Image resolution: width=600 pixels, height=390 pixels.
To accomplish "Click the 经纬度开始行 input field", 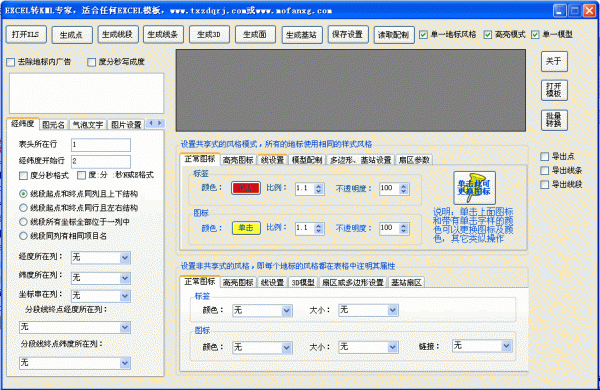I will (x=101, y=161).
